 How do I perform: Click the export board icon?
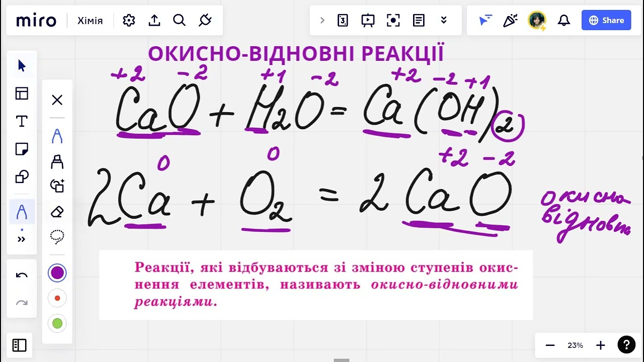pos(154,20)
